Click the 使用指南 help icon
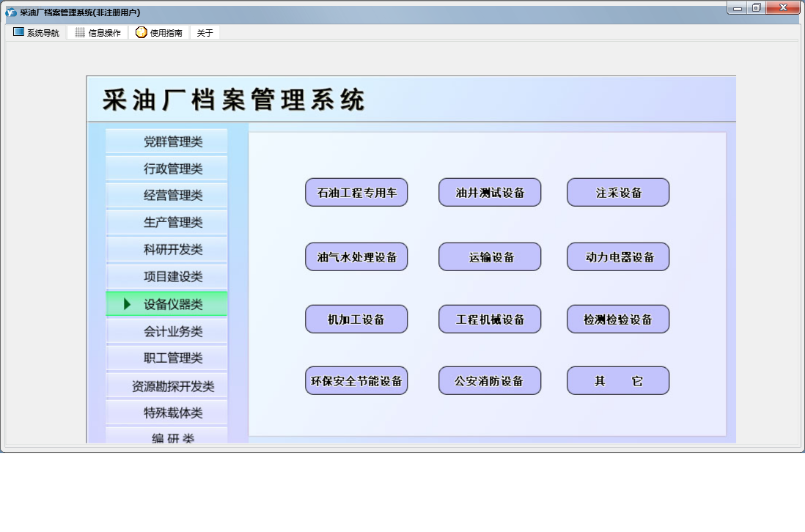The width and height of the screenshot is (805, 532). (141, 32)
